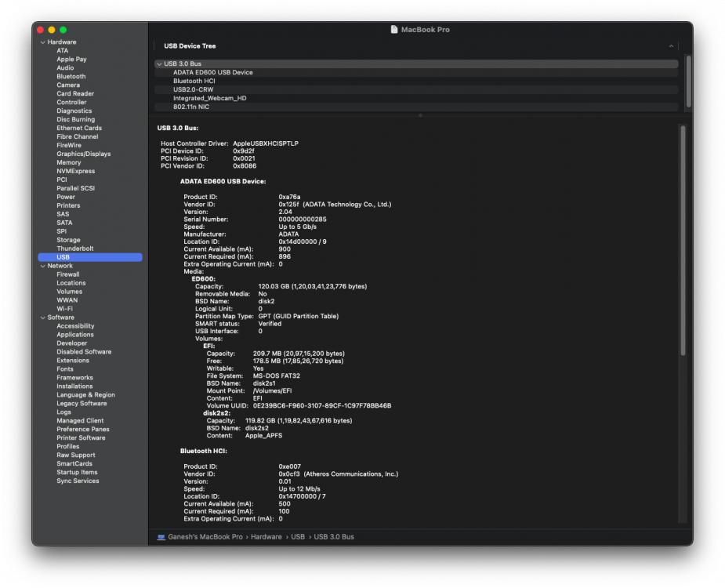Select Locations under Network
725x588 pixels.
(x=71, y=283)
